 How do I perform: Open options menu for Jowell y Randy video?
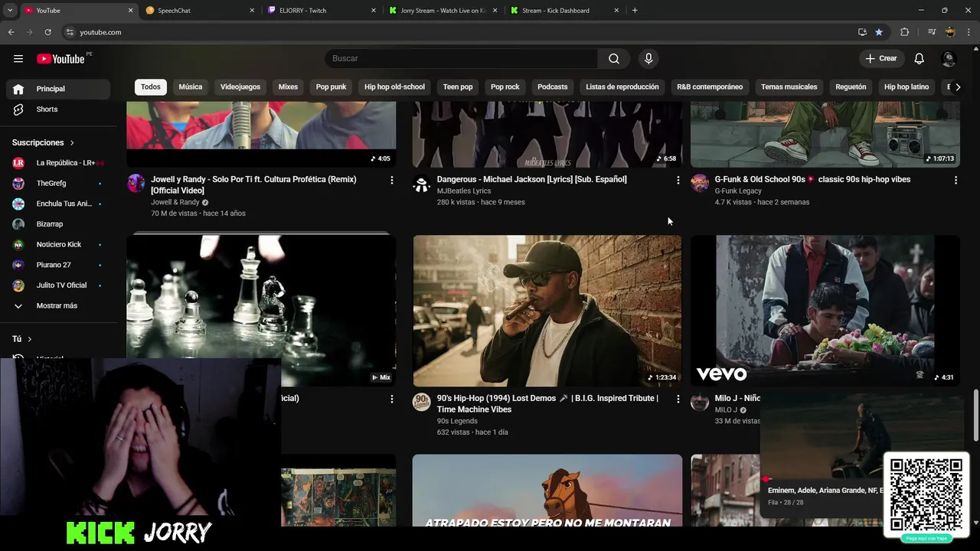pos(392,181)
